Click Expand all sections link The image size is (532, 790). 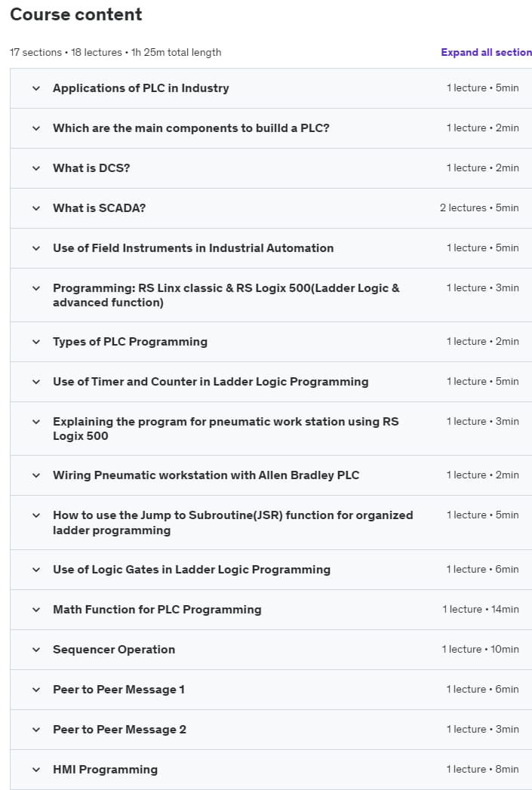click(486, 53)
